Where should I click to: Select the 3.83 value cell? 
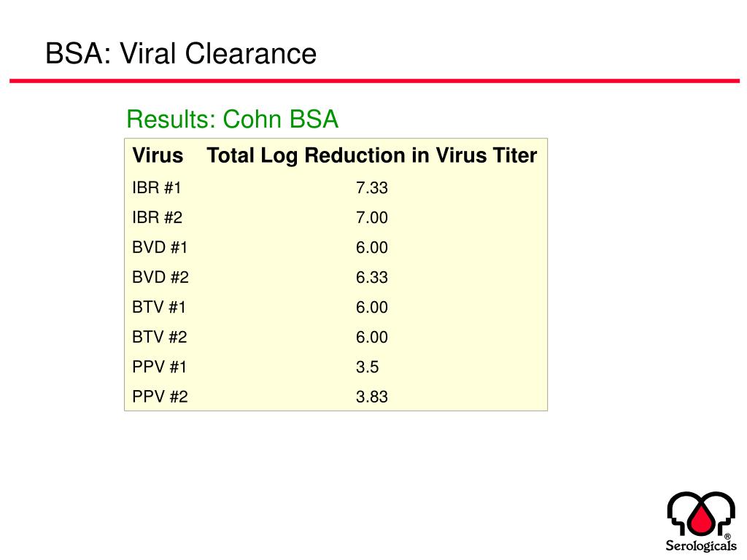click(x=371, y=397)
